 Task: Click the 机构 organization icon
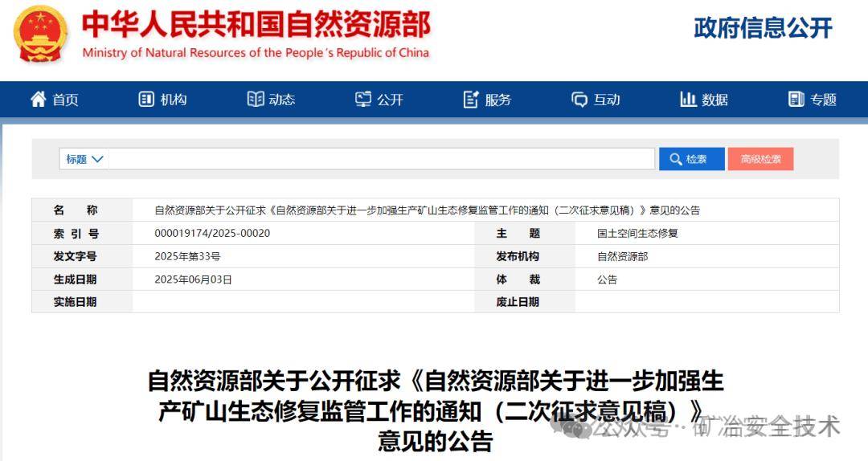[146, 99]
